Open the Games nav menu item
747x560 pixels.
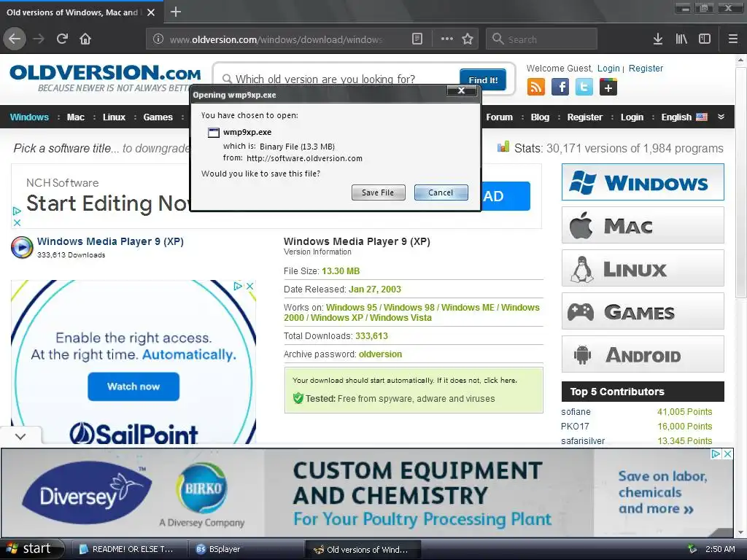click(158, 117)
